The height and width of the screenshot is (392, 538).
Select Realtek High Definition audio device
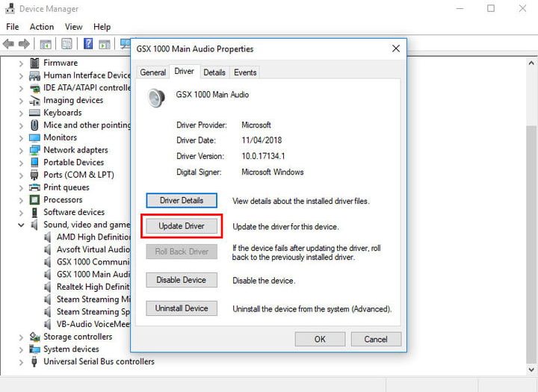coord(93,287)
